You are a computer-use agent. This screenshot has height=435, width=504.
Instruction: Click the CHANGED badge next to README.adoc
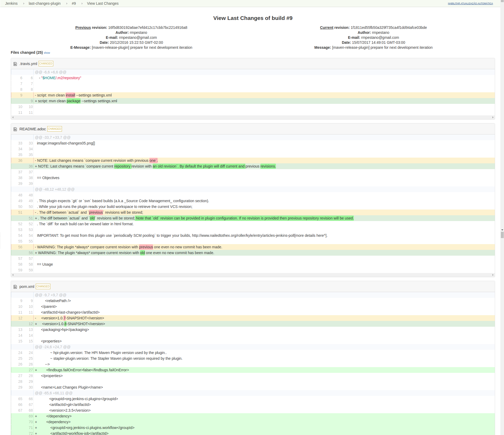coord(55,129)
